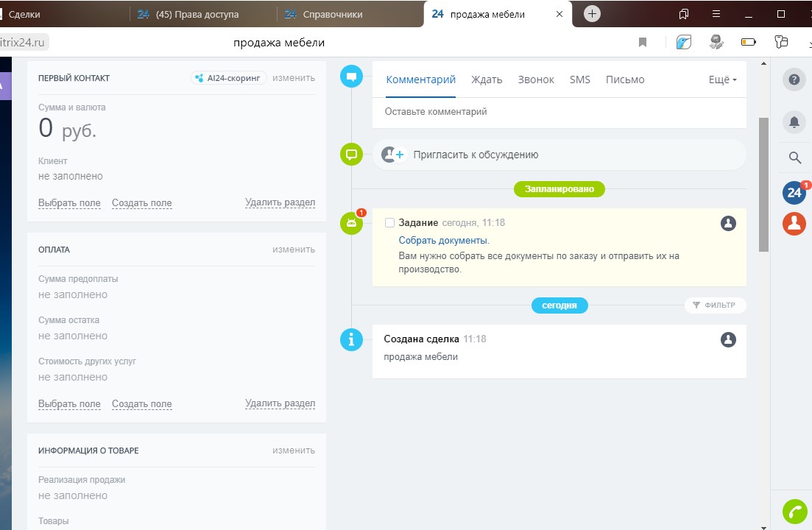Click не заполнено under Клиент
The height and width of the screenshot is (530, 812).
pyautogui.click(x=71, y=176)
